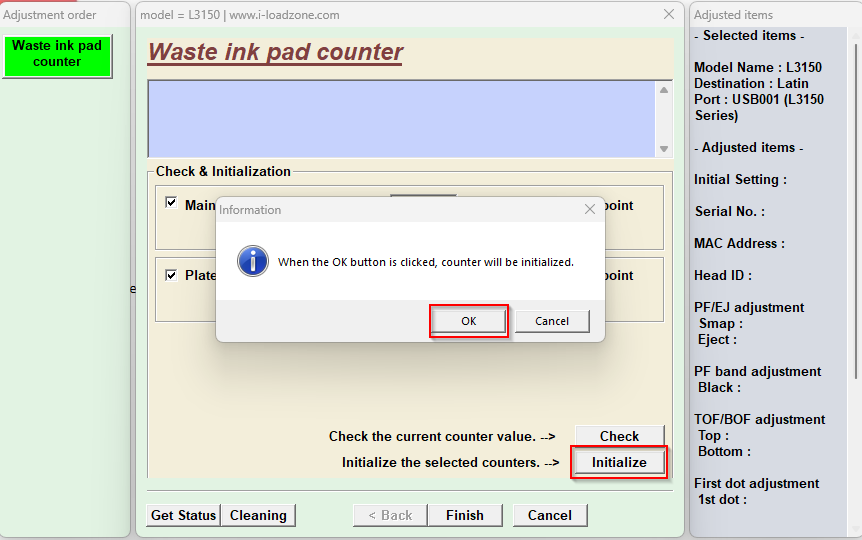Click OK in the Information dialog
The image size is (862, 540).
pyautogui.click(x=468, y=321)
